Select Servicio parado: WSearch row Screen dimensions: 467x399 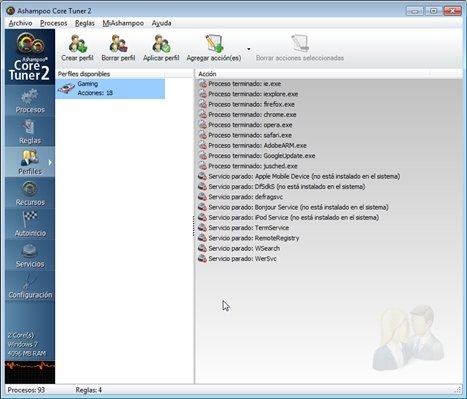[244, 249]
